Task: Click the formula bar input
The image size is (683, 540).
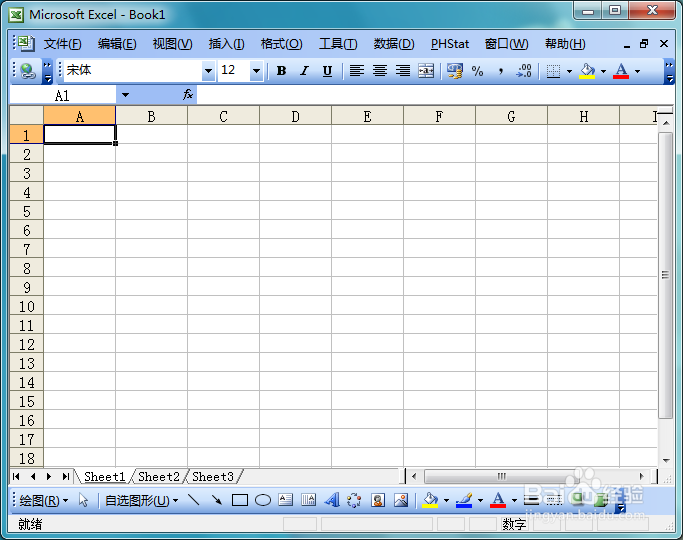Action: point(435,95)
